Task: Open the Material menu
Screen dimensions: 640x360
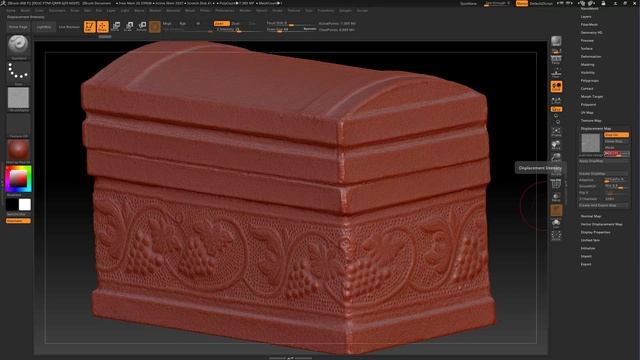Action: tap(173, 11)
